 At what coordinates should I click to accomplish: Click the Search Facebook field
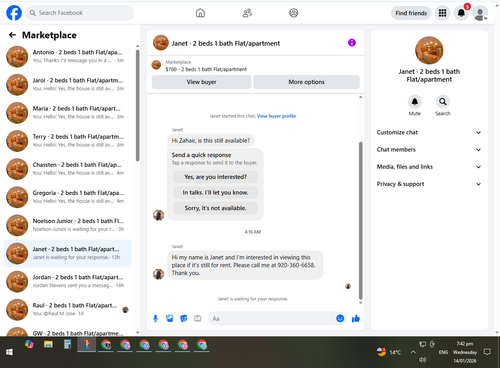tap(80, 13)
